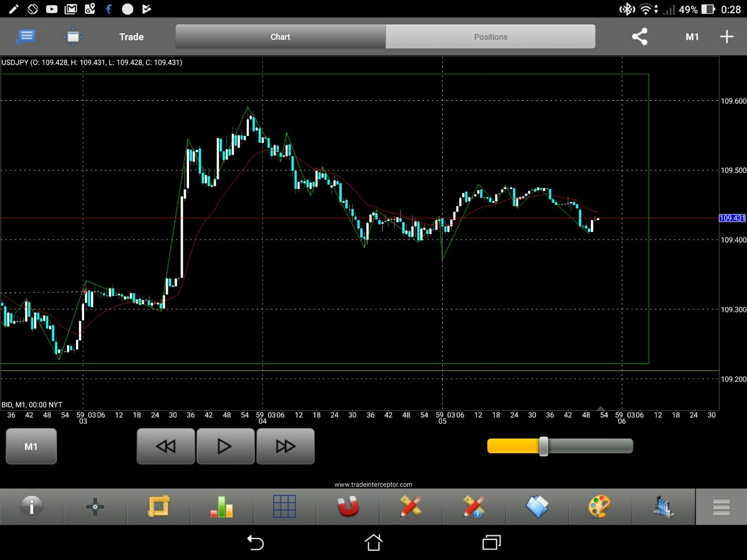
Task: Start playback of the chart simulation
Action: (225, 446)
